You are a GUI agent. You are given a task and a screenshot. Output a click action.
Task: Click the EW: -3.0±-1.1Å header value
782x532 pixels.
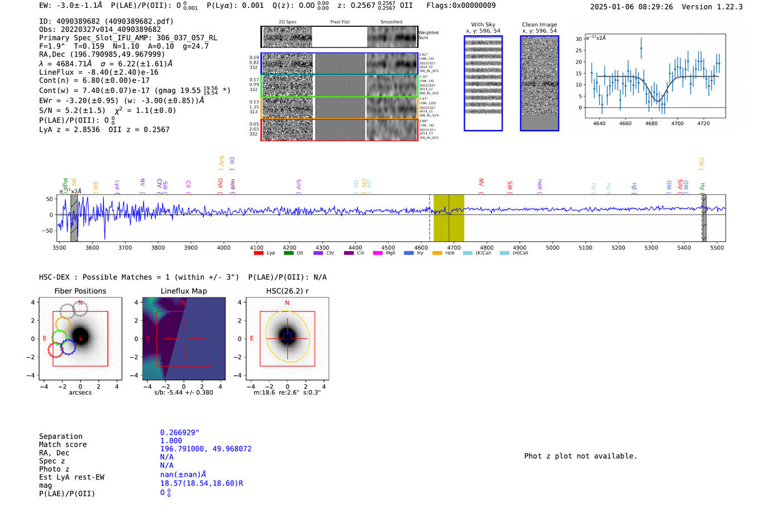pyautogui.click(x=71, y=6)
